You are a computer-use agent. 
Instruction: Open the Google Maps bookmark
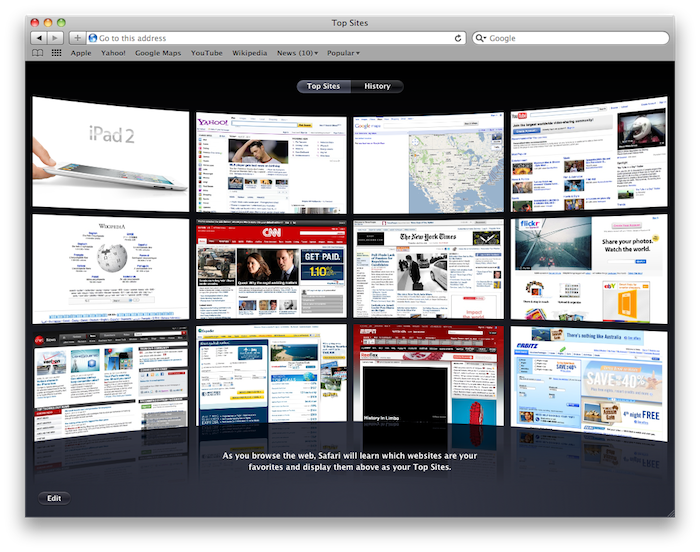(158, 53)
